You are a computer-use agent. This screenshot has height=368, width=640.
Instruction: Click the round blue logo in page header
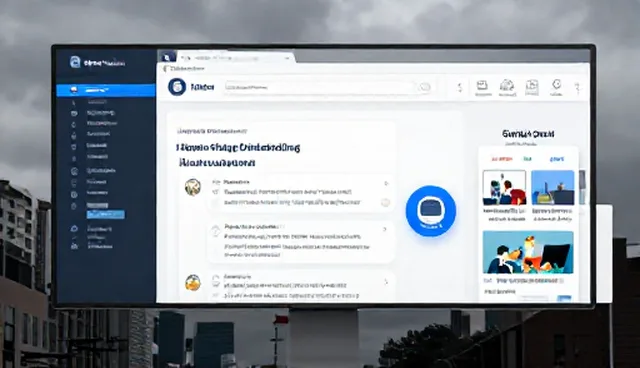(x=177, y=86)
